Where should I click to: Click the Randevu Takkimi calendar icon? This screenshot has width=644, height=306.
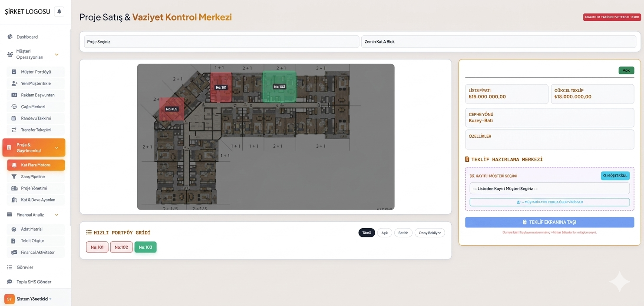[x=14, y=118]
